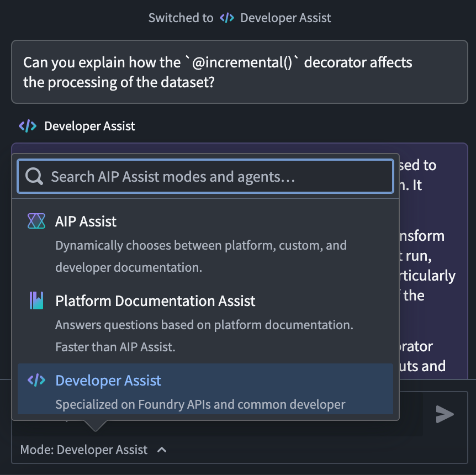Image resolution: width=476 pixels, height=475 pixels.
Task: Send the message with arrow button
Action: click(445, 414)
